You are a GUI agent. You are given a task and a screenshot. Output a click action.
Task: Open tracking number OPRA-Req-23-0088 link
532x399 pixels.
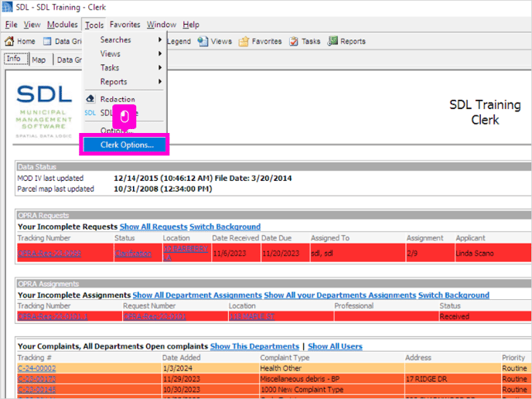pyautogui.click(x=49, y=254)
